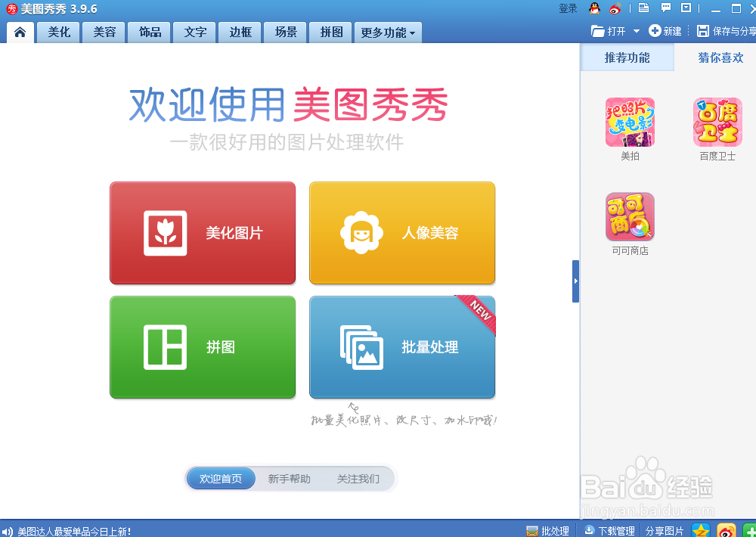Open the feedback speech bubble icon
The width and height of the screenshot is (756, 537).
666,8
